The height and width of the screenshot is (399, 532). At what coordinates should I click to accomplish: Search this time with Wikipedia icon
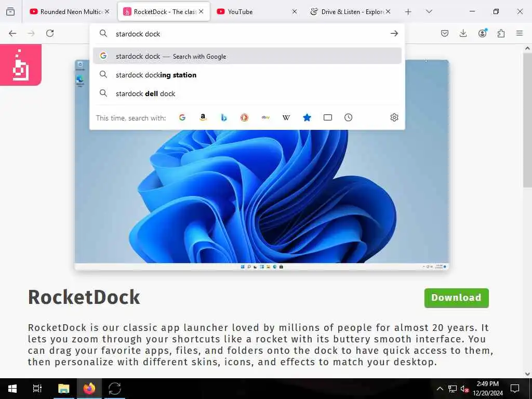tap(286, 117)
